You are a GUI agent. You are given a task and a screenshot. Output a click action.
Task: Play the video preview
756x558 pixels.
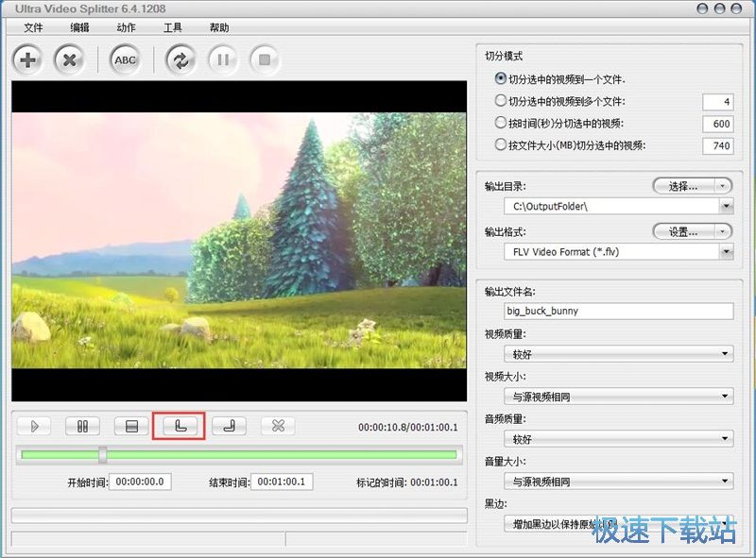(x=34, y=427)
